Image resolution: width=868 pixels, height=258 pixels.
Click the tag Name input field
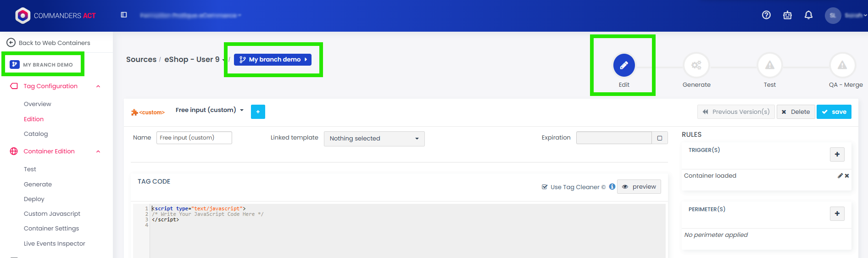tap(194, 138)
